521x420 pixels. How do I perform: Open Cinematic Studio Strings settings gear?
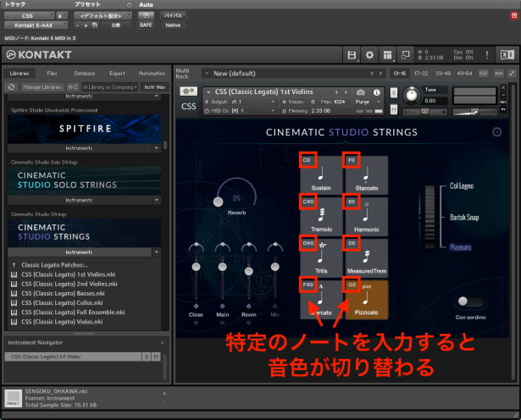496,132
